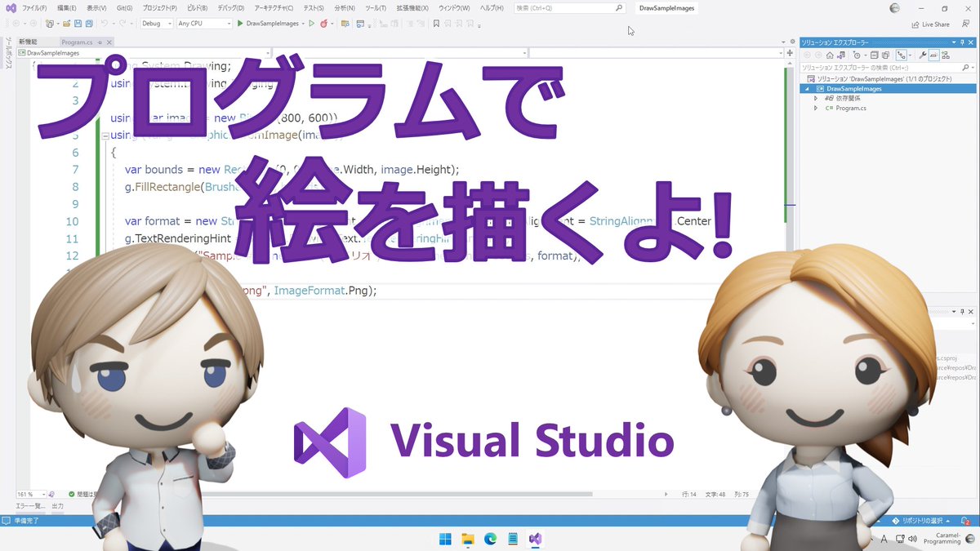The width and height of the screenshot is (980, 551).
Task: Click the Undo arrow icon
Action: tap(104, 24)
